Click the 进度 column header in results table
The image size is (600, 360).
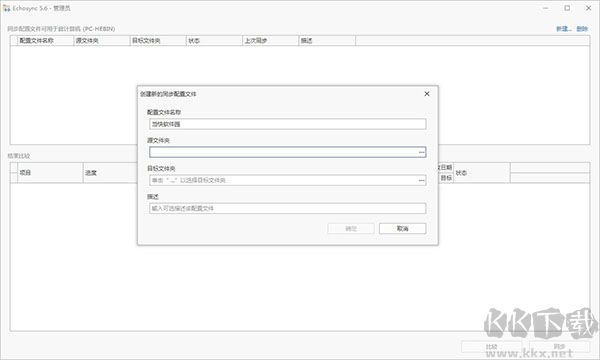110,173
